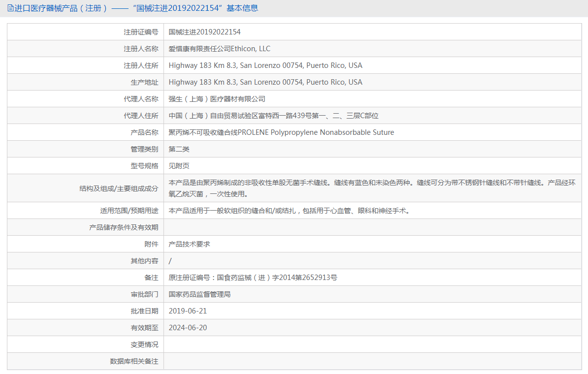
Task: Click the 变更情况 row label
Action: pyautogui.click(x=144, y=344)
